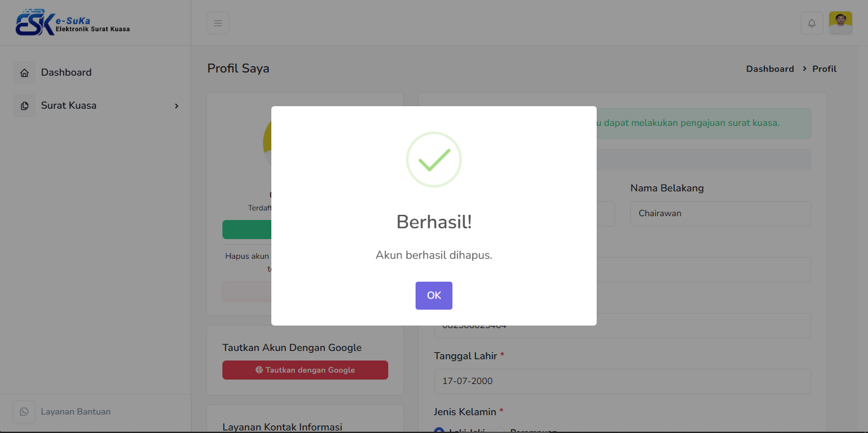868x433 pixels.
Task: Click the Tanggal Lahir date field
Action: point(622,381)
